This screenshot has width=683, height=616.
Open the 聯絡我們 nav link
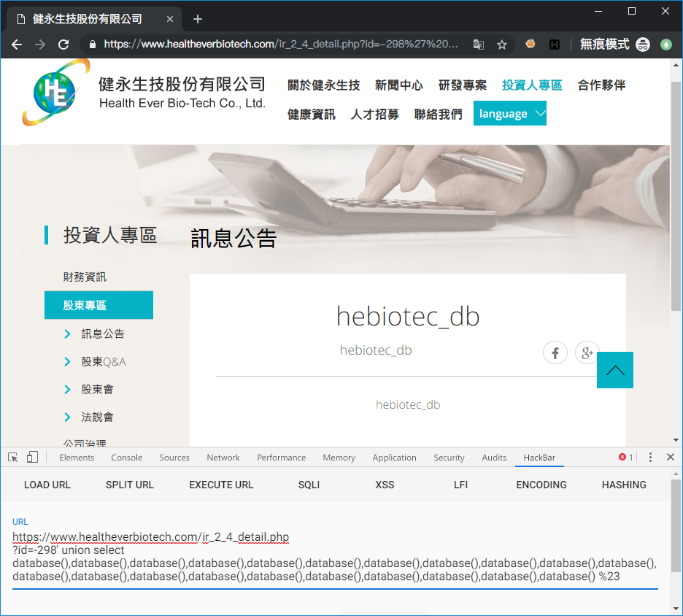[x=439, y=115]
